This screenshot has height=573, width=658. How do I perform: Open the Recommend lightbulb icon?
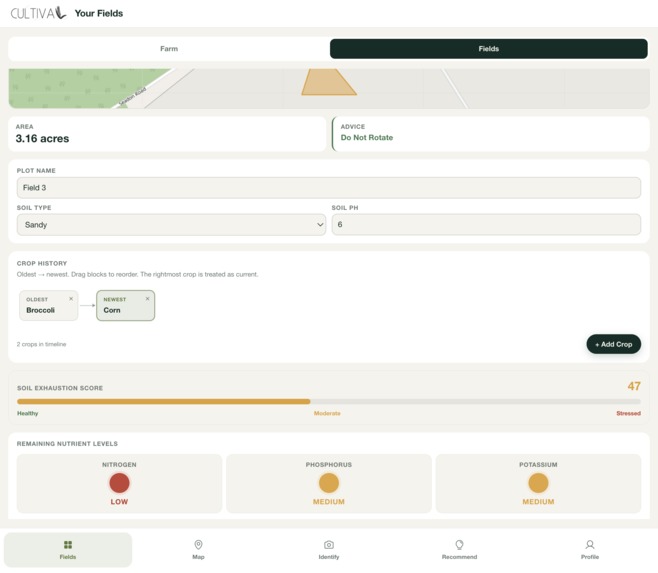pos(459,544)
